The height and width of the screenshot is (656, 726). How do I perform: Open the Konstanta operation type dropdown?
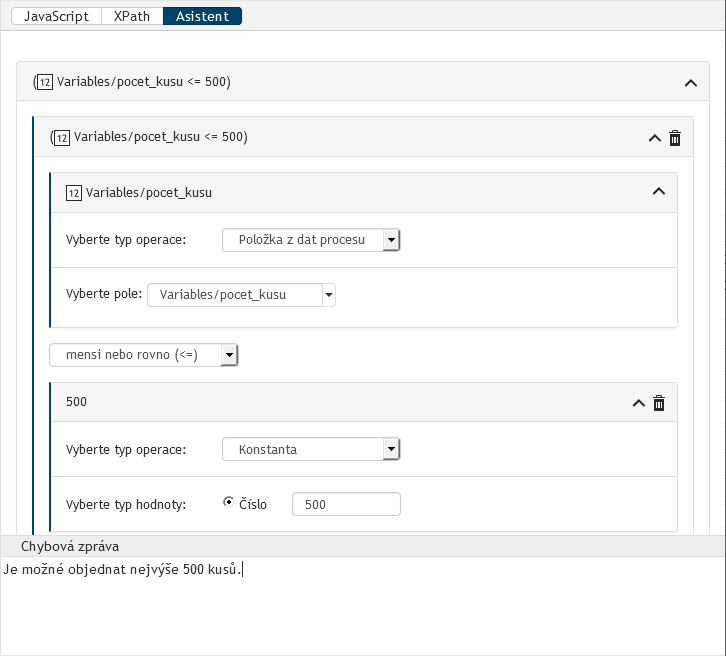point(311,449)
